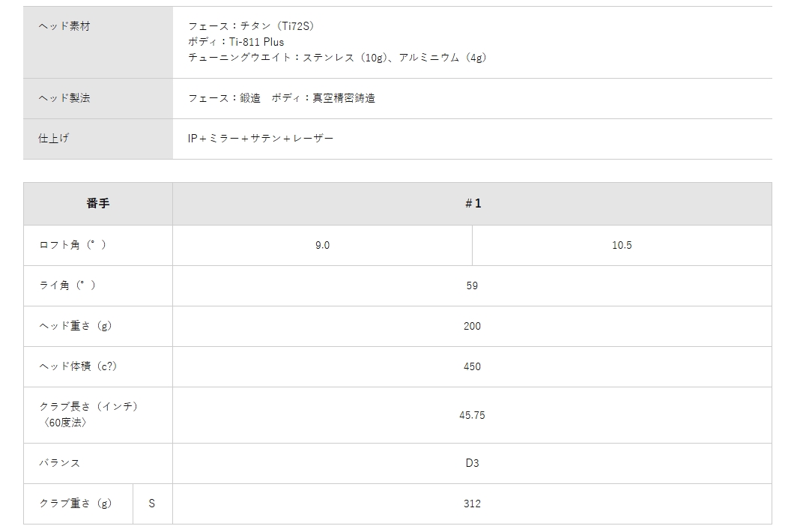Click the lie angle value 59
This screenshot has height=529, width=812.
pyautogui.click(x=472, y=285)
